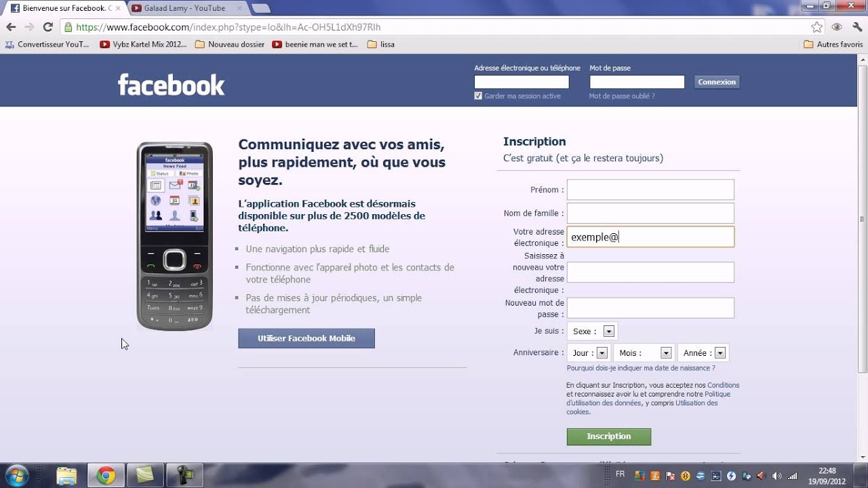Screen dimensions: 868x488
Task: Open the Autres favoris folder
Action: pos(833,44)
